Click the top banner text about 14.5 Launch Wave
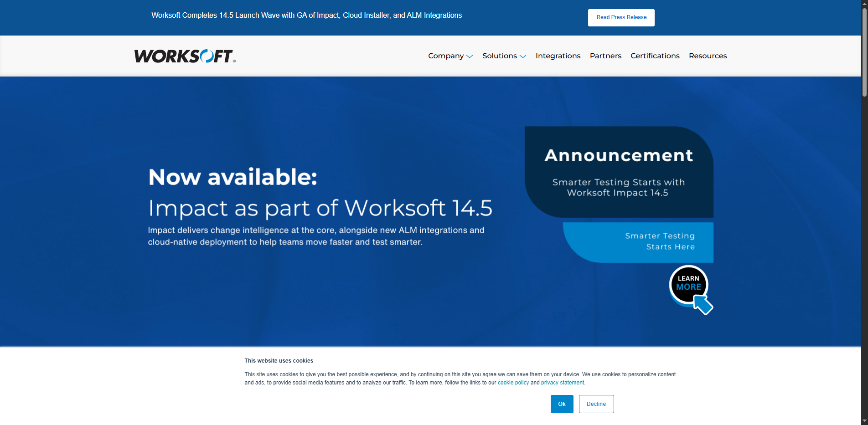The image size is (868, 425). 307,15
